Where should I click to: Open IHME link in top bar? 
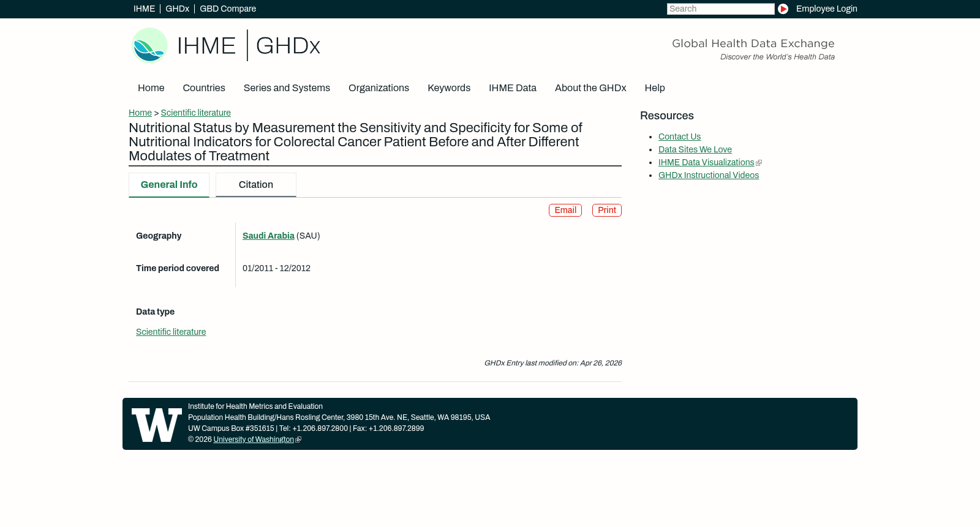pyautogui.click(x=144, y=9)
